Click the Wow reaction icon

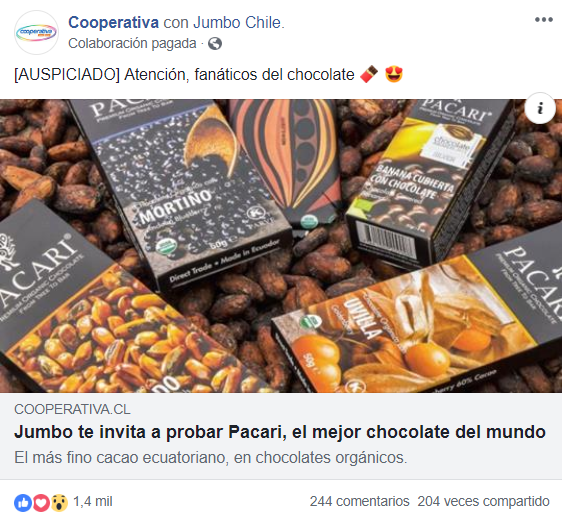click(x=59, y=503)
